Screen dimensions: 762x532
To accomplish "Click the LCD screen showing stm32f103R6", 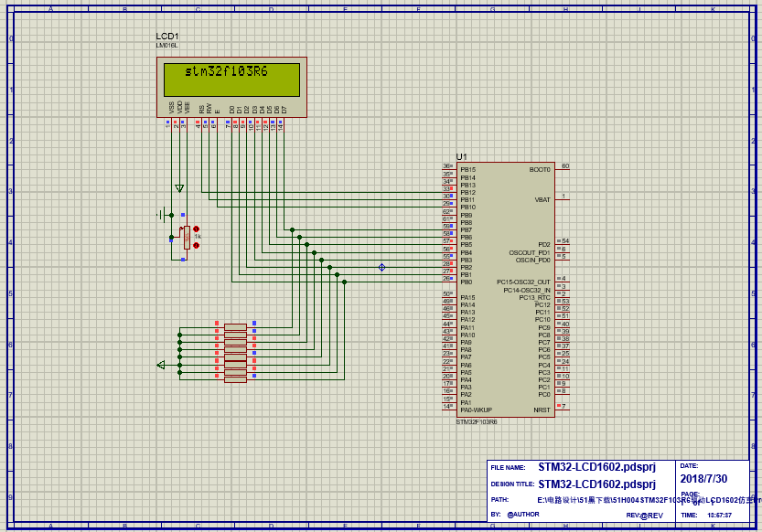I will click(231, 80).
